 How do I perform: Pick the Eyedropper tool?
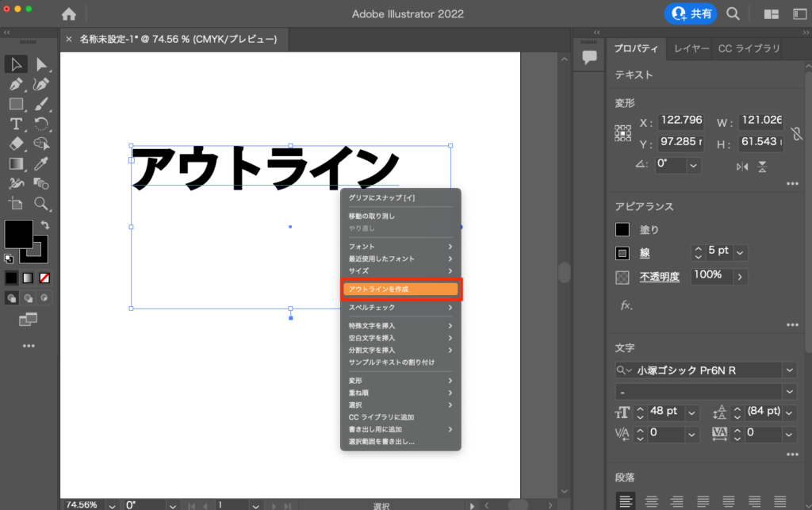pyautogui.click(x=41, y=163)
